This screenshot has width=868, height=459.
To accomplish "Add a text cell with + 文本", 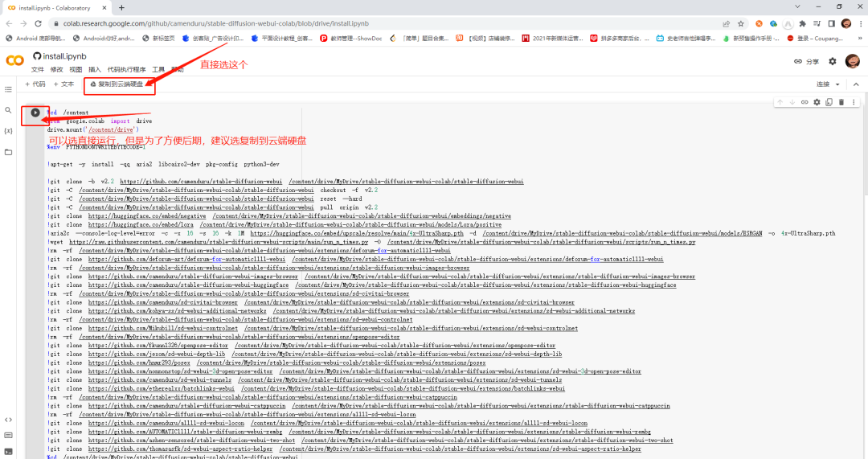I will [x=63, y=84].
